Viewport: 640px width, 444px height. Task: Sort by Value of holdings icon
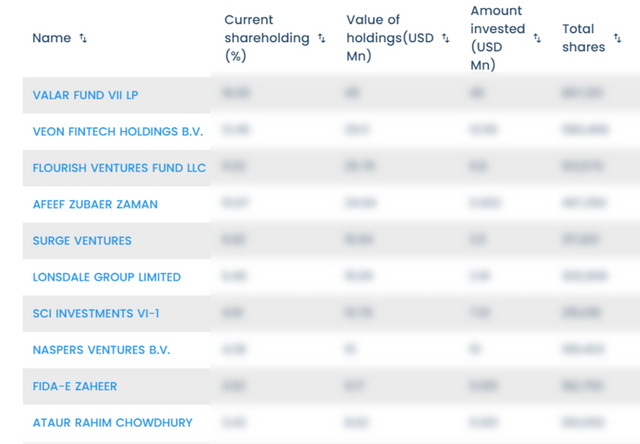point(443,38)
